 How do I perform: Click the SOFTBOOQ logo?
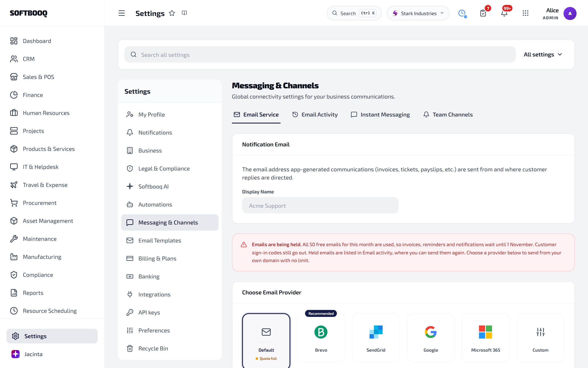tap(28, 13)
